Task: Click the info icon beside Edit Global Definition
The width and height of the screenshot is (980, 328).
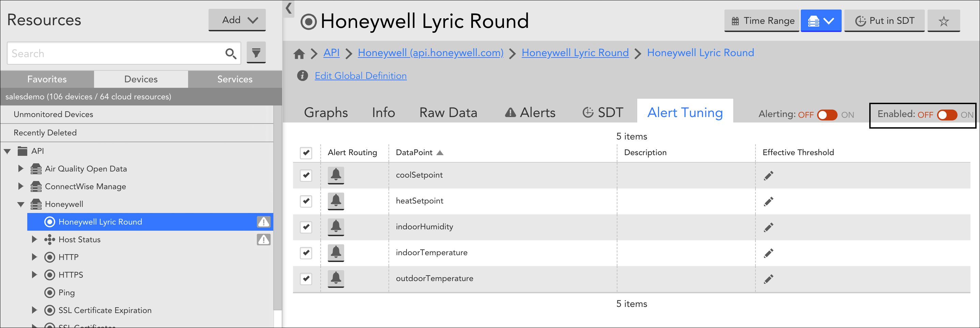Action: [x=303, y=76]
